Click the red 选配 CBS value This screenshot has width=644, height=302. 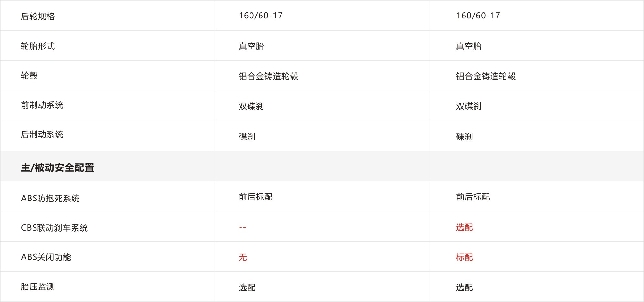[465, 227]
